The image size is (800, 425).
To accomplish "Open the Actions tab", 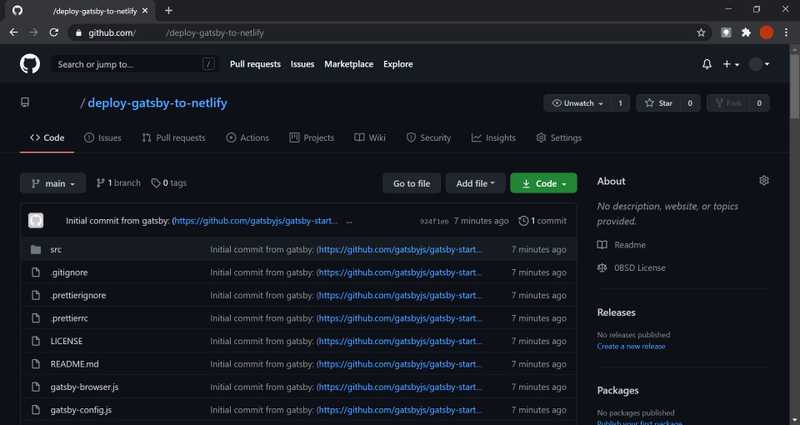I will coord(247,138).
